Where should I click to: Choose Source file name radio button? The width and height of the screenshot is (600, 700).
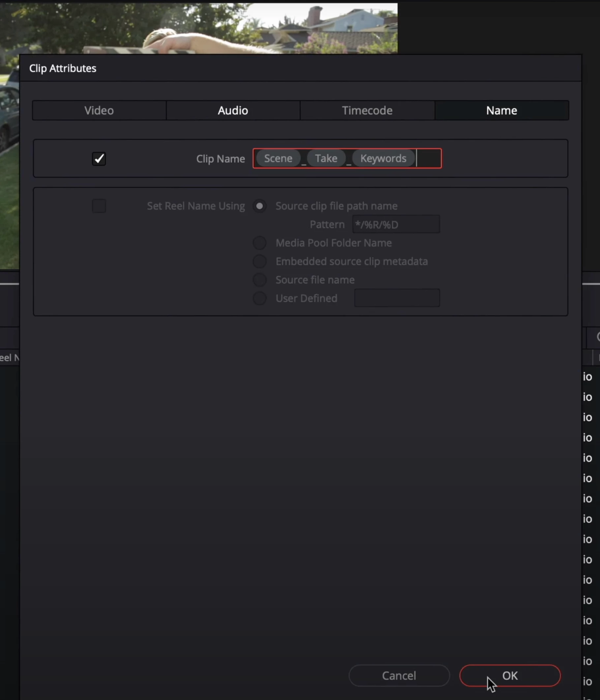click(260, 280)
